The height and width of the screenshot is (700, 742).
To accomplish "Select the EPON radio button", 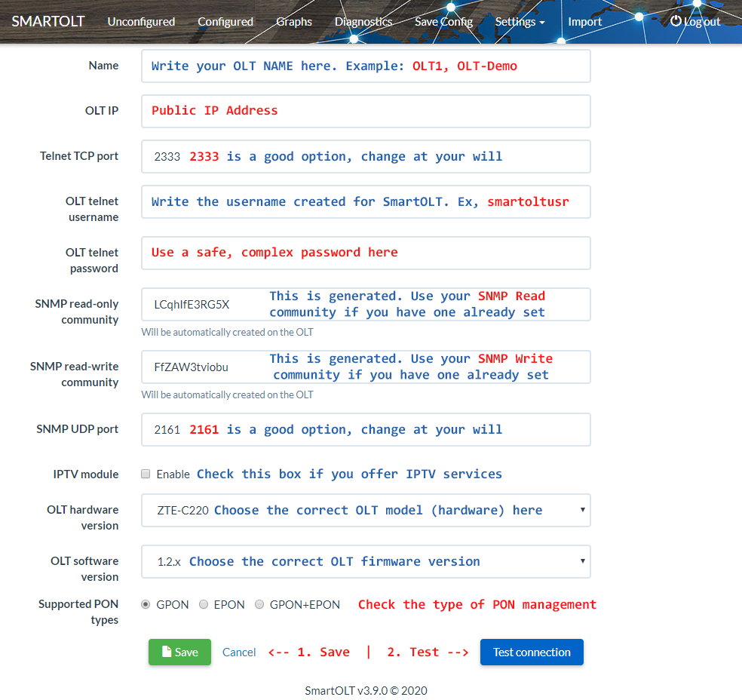I will (204, 604).
